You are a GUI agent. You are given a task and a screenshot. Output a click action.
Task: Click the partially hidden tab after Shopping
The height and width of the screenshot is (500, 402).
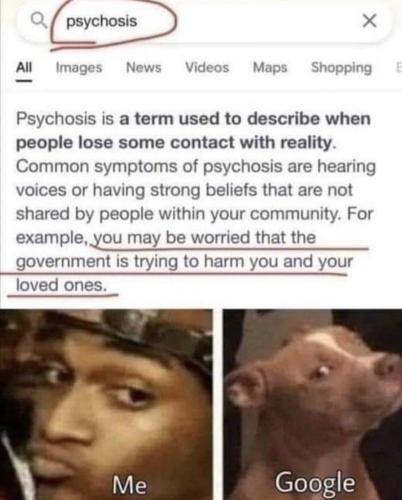click(x=398, y=68)
